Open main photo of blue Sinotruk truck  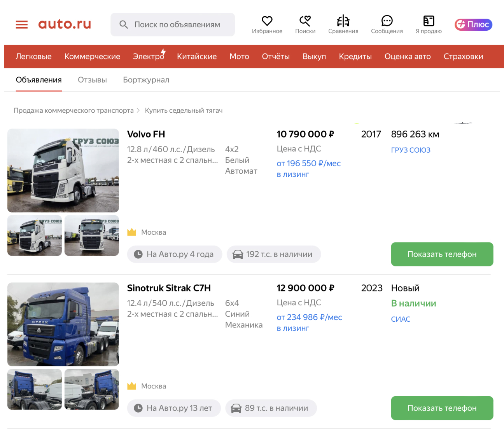click(x=63, y=324)
